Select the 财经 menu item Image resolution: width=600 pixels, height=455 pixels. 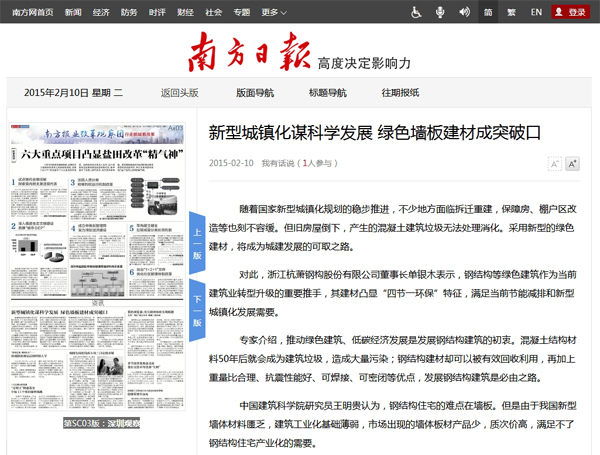(185, 12)
